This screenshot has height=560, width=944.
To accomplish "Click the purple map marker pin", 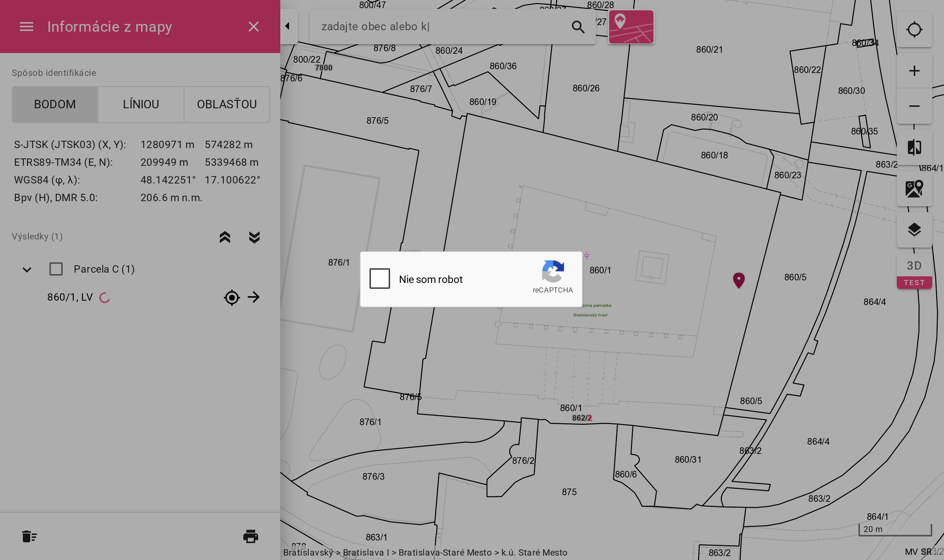I will click(739, 280).
